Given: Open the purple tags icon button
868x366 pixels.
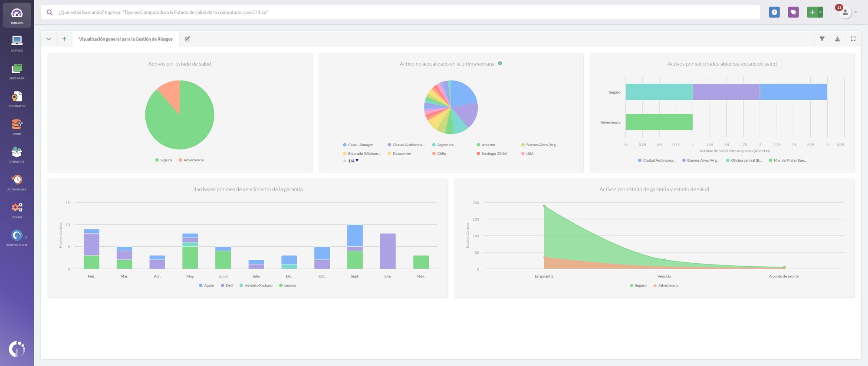Looking at the screenshot, I should pos(793,12).
